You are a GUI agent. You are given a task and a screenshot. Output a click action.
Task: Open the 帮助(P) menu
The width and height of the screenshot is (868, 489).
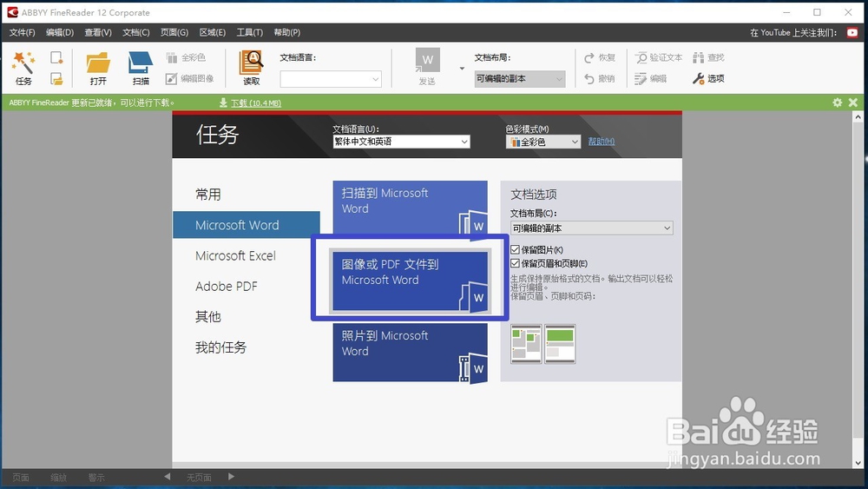pos(287,33)
